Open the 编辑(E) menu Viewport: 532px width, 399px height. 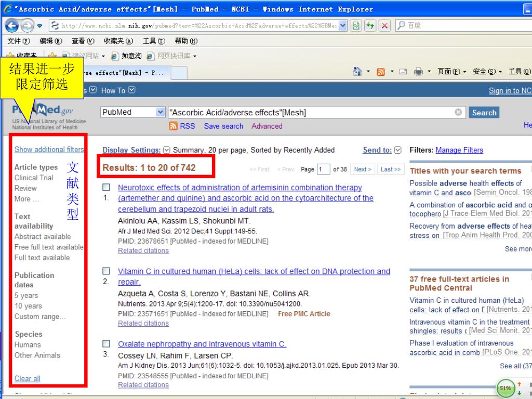pos(51,41)
